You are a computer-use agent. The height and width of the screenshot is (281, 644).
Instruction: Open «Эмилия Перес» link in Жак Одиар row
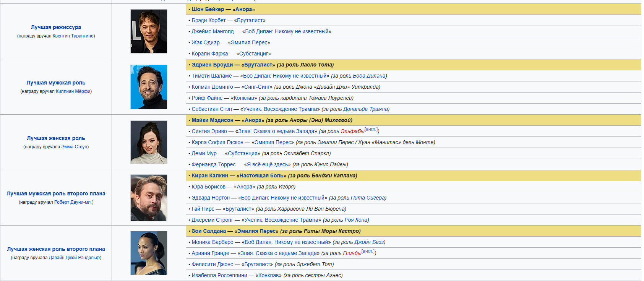(249, 42)
